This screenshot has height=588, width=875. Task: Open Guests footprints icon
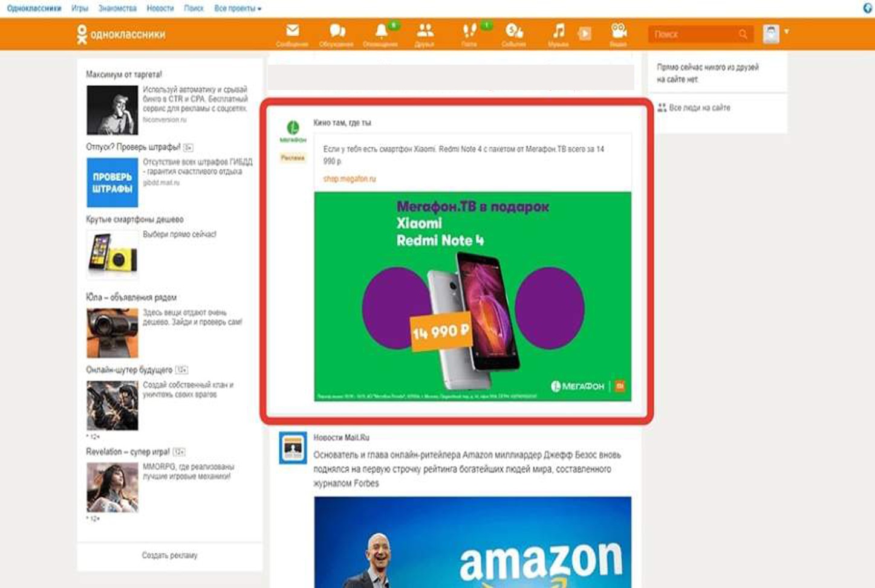point(469,33)
